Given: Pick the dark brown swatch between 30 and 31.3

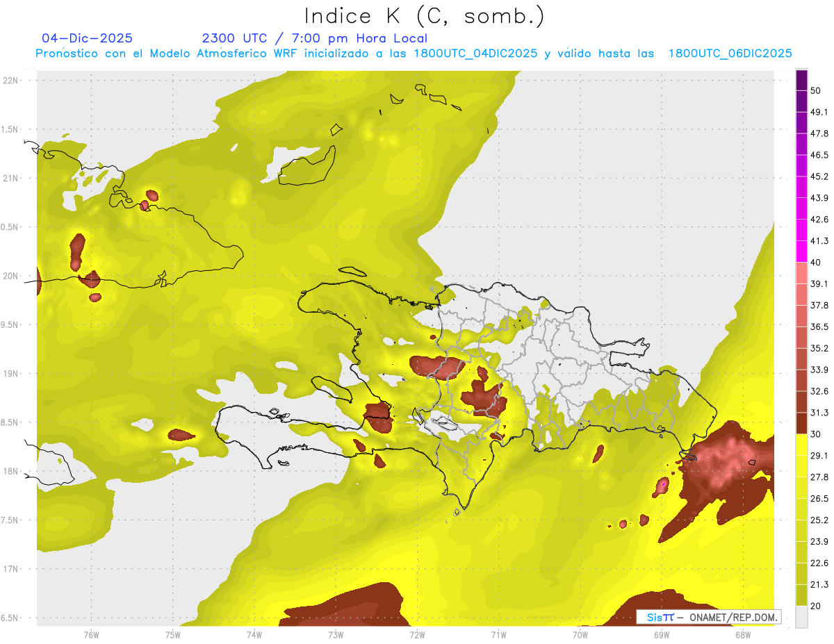Looking at the screenshot, I should point(801,423).
